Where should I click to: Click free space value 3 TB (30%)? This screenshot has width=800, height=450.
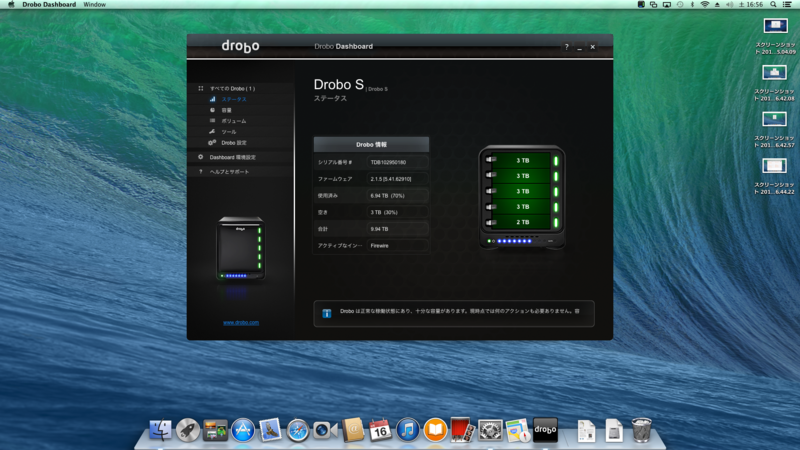point(384,212)
